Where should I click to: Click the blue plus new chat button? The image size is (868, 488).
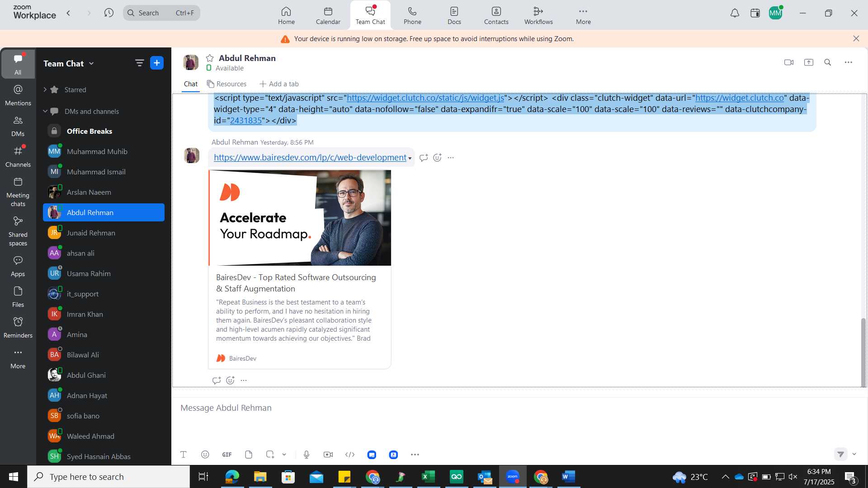(x=157, y=63)
